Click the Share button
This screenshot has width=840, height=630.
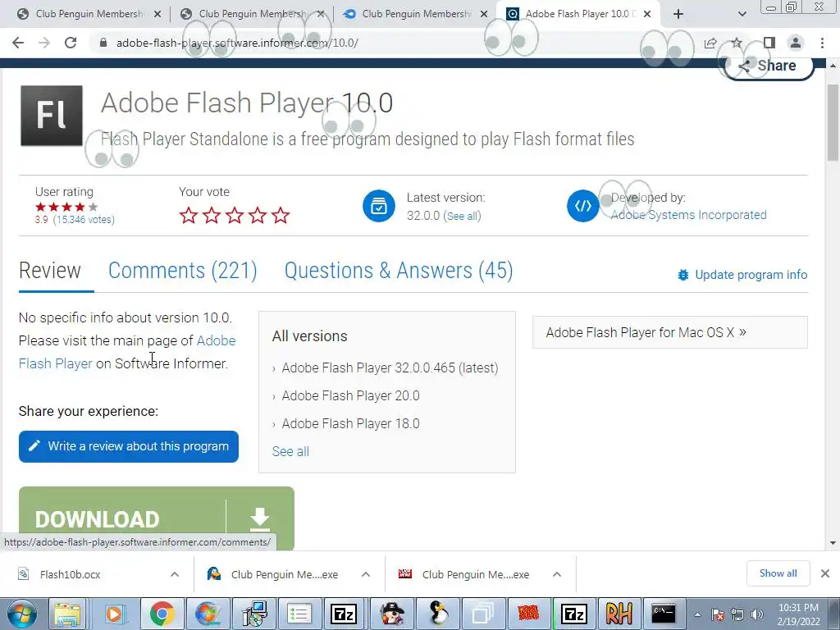pyautogui.click(x=768, y=66)
